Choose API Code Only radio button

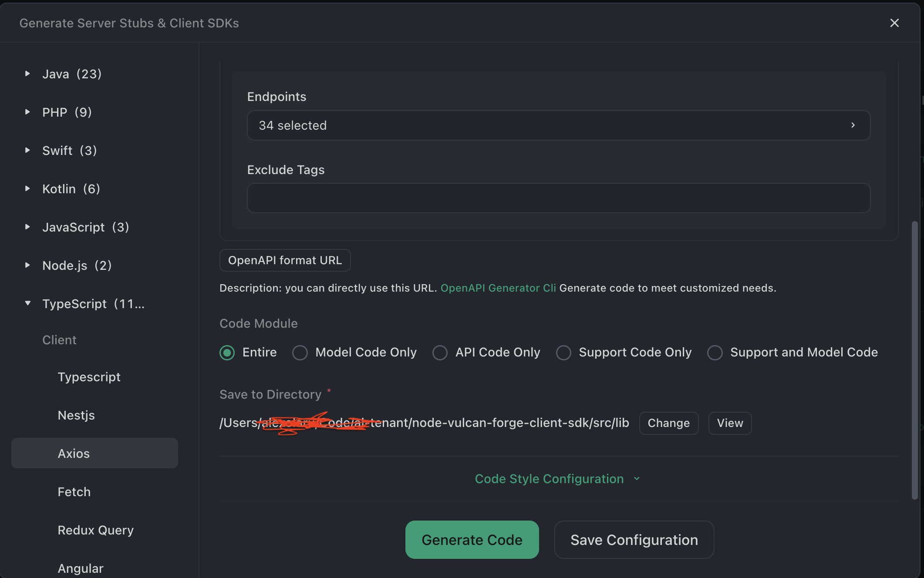(x=440, y=353)
